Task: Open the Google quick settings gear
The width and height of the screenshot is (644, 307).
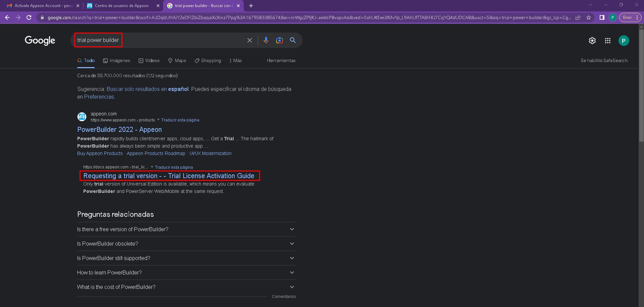Action: (x=592, y=41)
